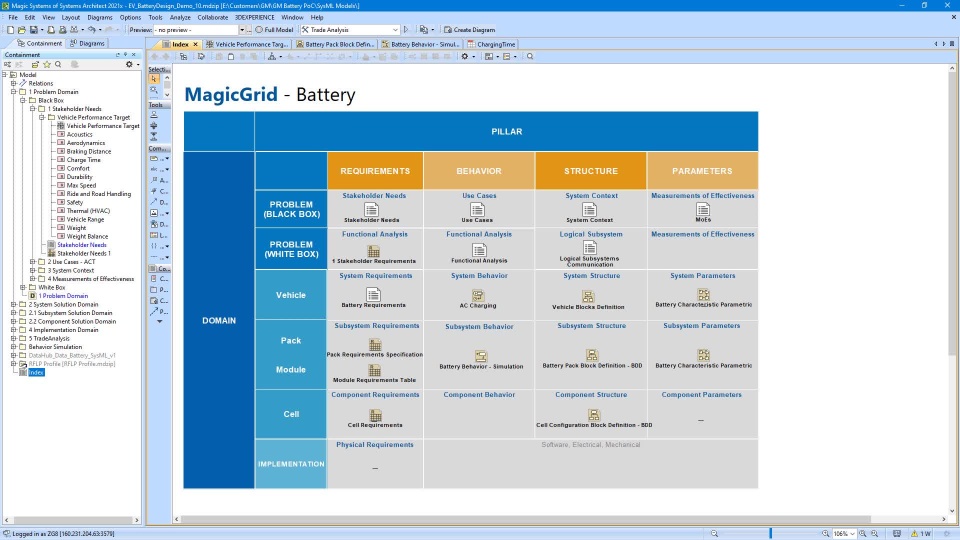Open the System Context diagram icon
Viewport: 960px width, 540px height.
[589, 209]
